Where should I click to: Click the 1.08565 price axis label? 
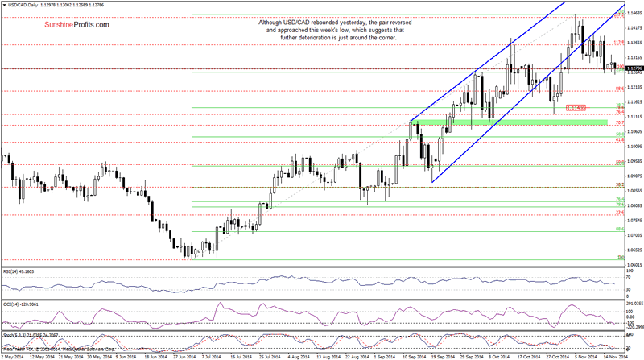coord(634,191)
